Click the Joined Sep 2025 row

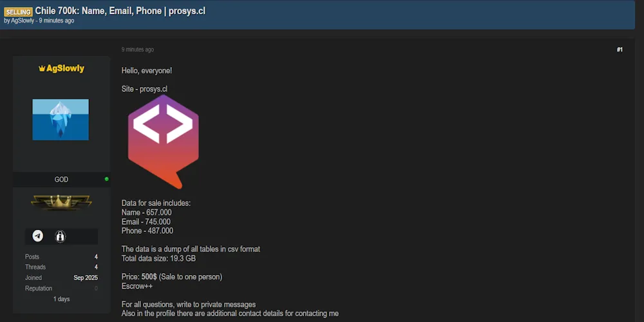pos(61,278)
